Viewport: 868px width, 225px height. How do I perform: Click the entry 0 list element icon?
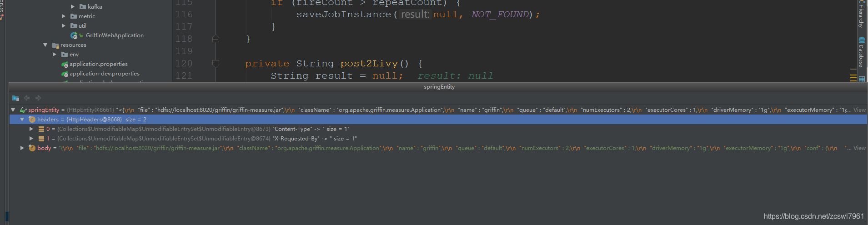click(41, 129)
